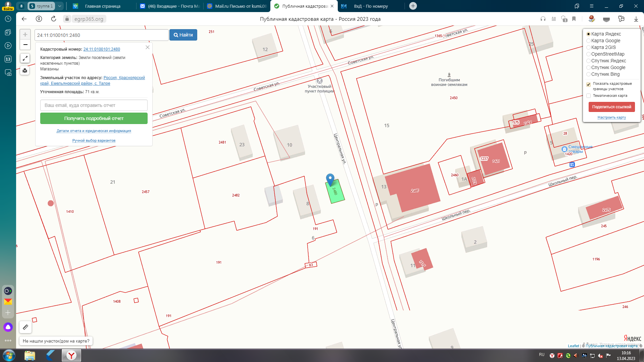Close the cadastral info popup
Image resolution: width=644 pixels, height=362 pixels.
148,47
